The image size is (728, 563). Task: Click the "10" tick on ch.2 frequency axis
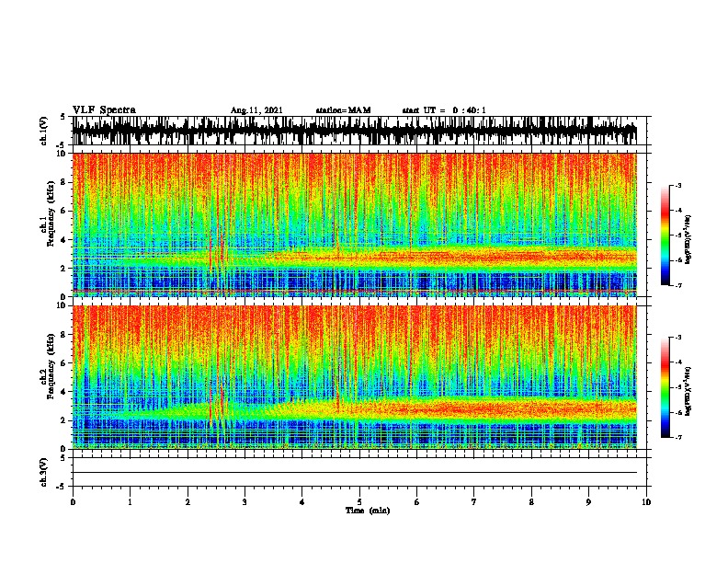(63, 305)
